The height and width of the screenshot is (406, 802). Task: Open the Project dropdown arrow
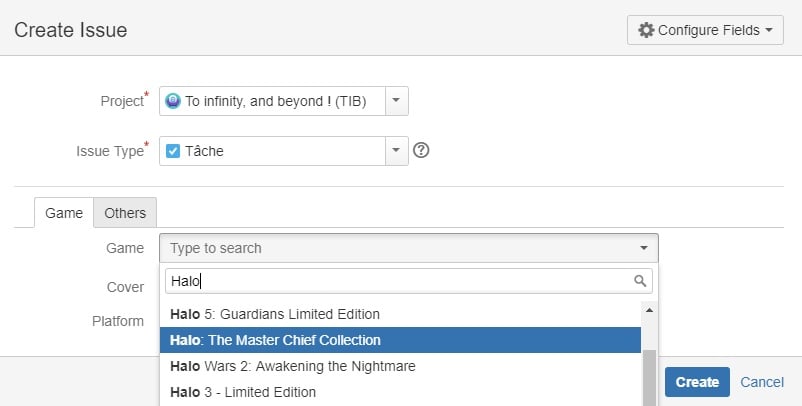[x=396, y=101]
